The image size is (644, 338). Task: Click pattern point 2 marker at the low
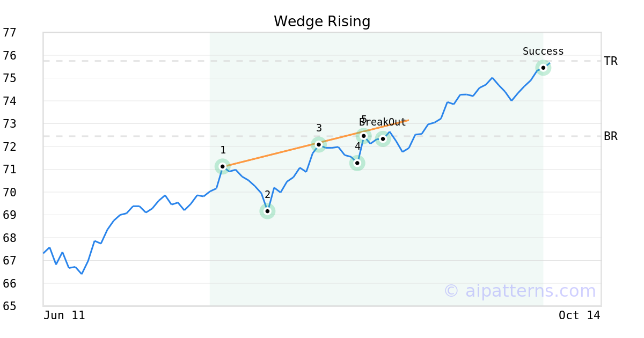[267, 211]
